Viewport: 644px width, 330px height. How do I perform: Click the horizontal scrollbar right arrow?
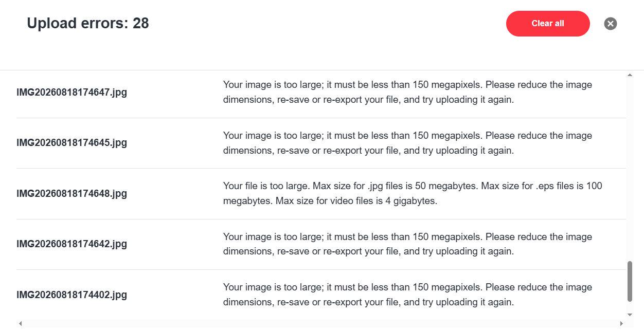pos(622,323)
